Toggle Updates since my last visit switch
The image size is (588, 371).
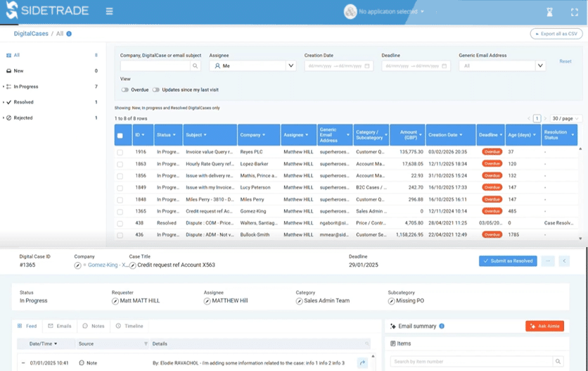pos(156,89)
